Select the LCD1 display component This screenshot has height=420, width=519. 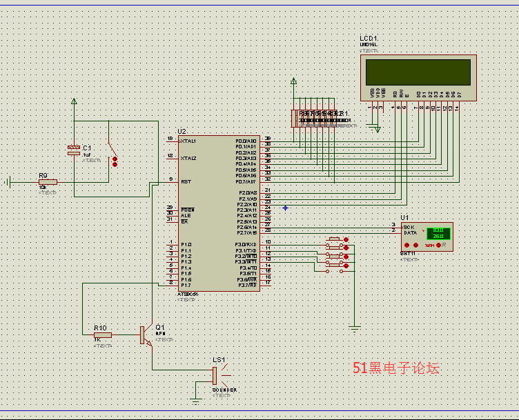pyautogui.click(x=418, y=78)
